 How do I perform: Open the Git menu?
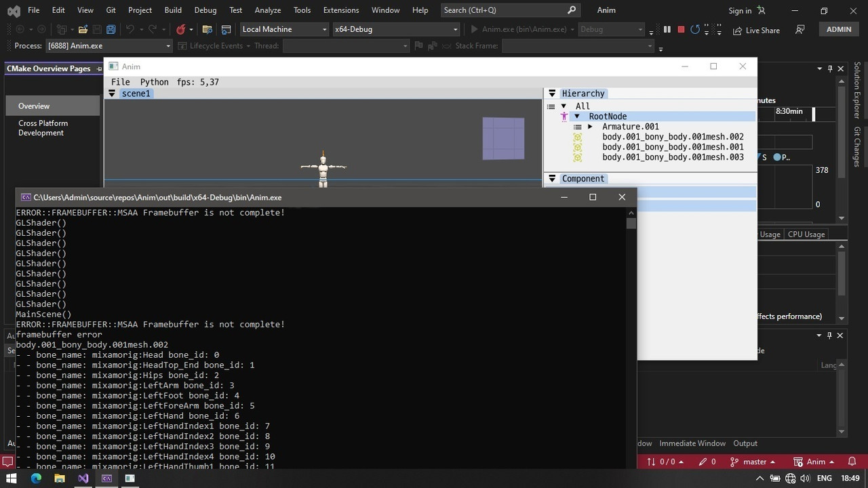pyautogui.click(x=111, y=10)
